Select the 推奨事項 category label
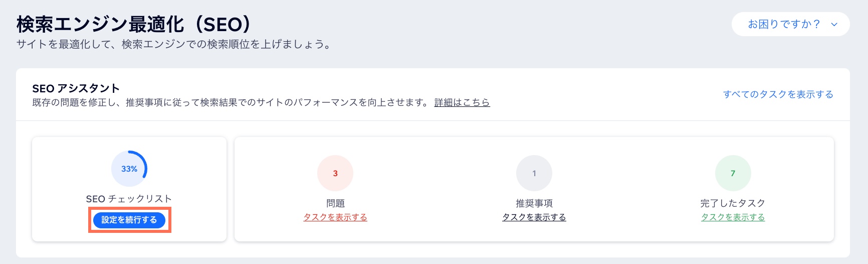 [x=534, y=203]
